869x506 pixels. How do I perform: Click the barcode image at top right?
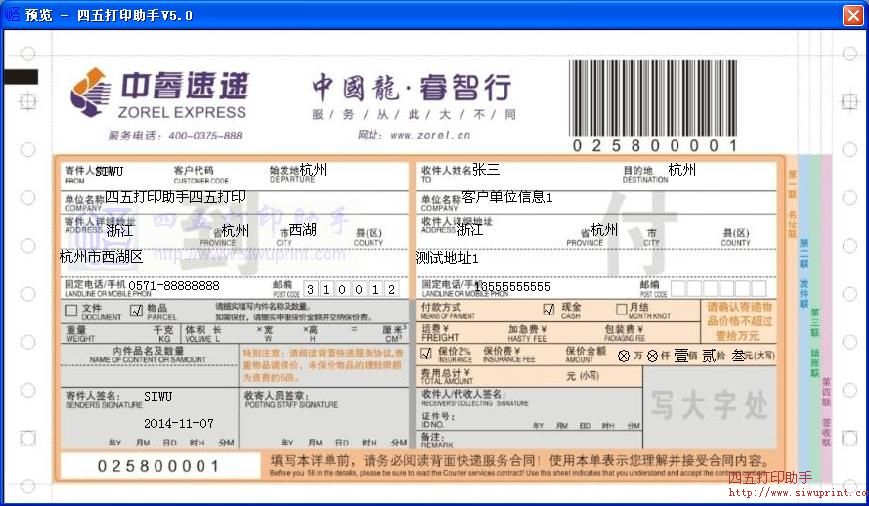[x=652, y=98]
